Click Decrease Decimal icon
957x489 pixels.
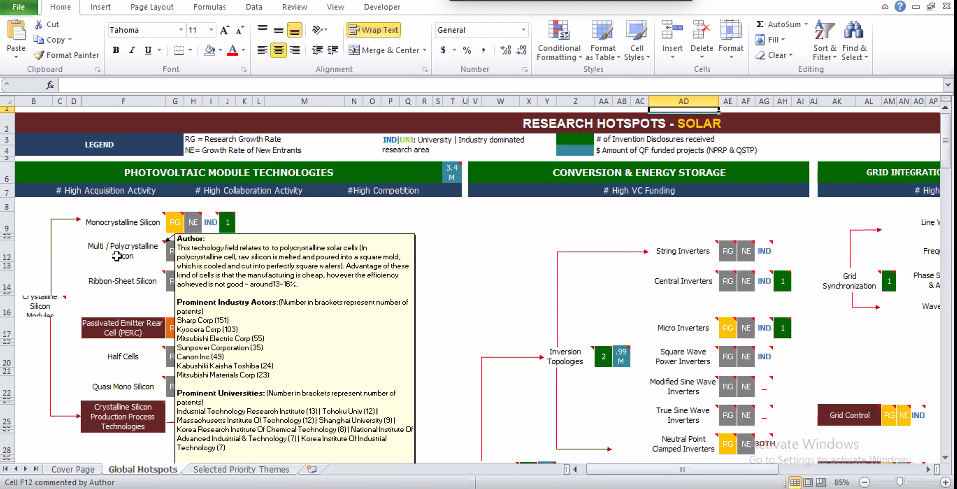click(521, 50)
